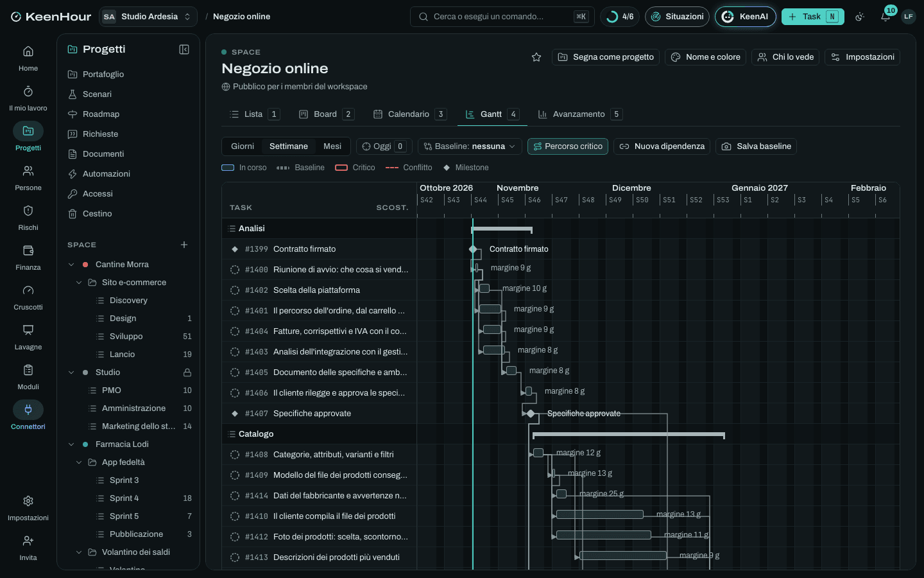Image resolution: width=924 pixels, height=578 pixels.
Task: Open the Studio Ardesia workspace switcher
Action: 148,17
